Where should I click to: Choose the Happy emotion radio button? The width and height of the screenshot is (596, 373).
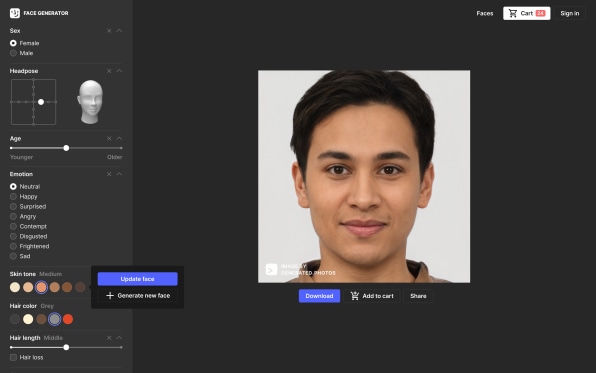pos(13,197)
